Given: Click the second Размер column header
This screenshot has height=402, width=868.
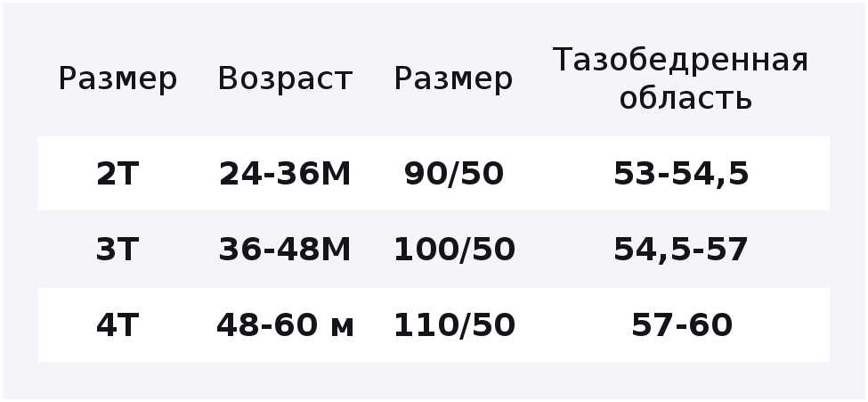Looking at the screenshot, I should 453,79.
